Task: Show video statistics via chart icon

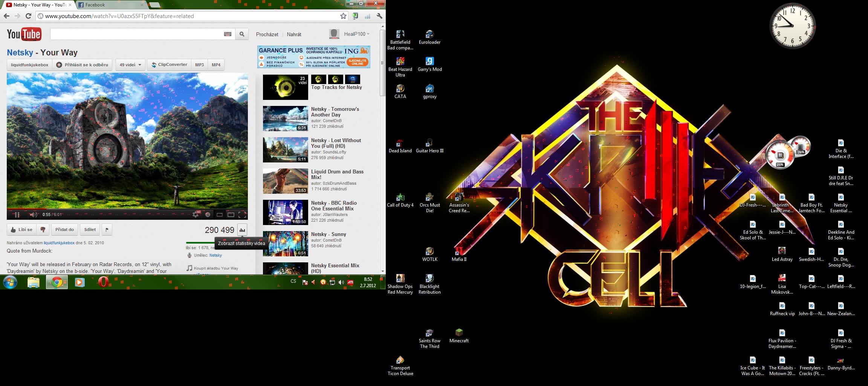Action: (242, 230)
